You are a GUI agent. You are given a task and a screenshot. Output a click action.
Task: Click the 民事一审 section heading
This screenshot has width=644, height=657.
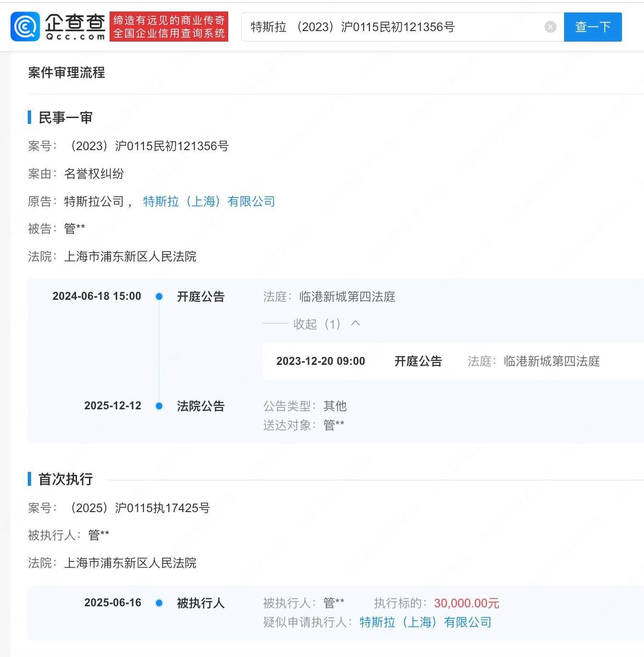pos(66,118)
